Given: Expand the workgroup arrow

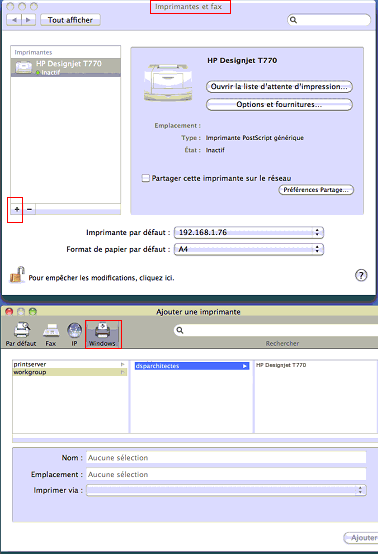Looking at the screenshot, I should (123, 372).
